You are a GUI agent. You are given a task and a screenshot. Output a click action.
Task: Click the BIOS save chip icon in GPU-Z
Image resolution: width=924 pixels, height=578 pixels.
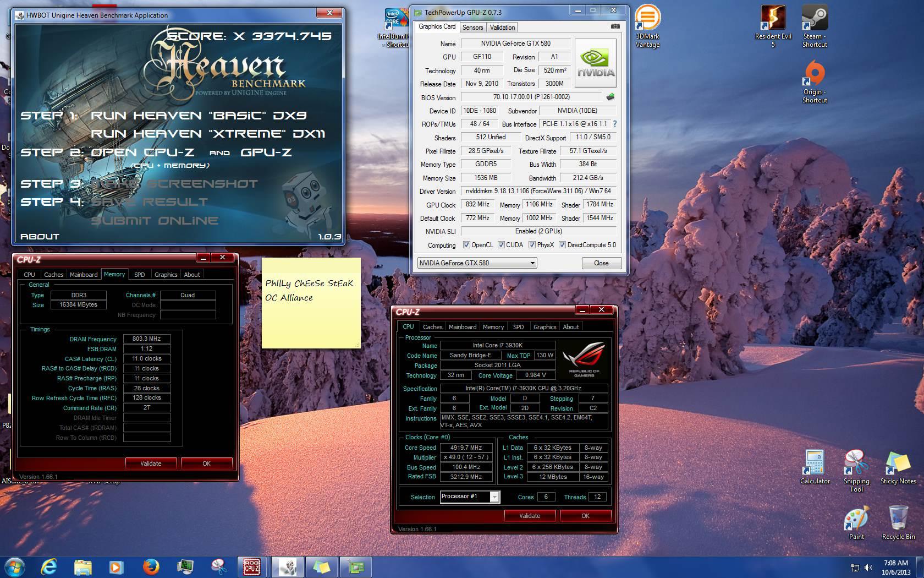[x=610, y=97]
